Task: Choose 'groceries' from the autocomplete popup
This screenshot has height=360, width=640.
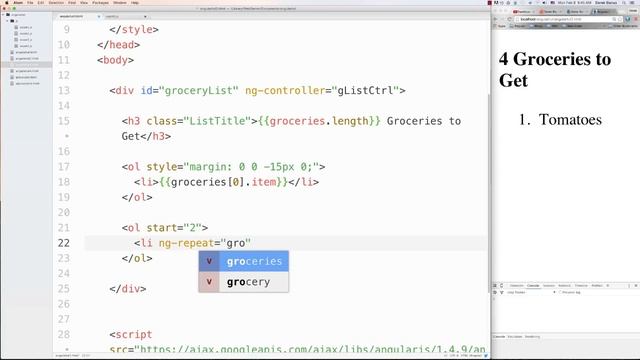Action: point(244,261)
